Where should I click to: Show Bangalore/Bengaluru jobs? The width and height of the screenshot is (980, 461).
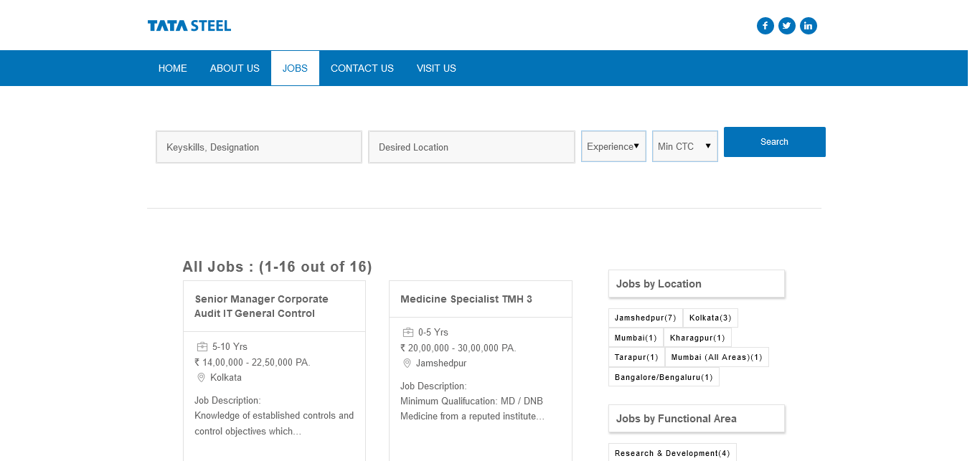click(x=664, y=377)
